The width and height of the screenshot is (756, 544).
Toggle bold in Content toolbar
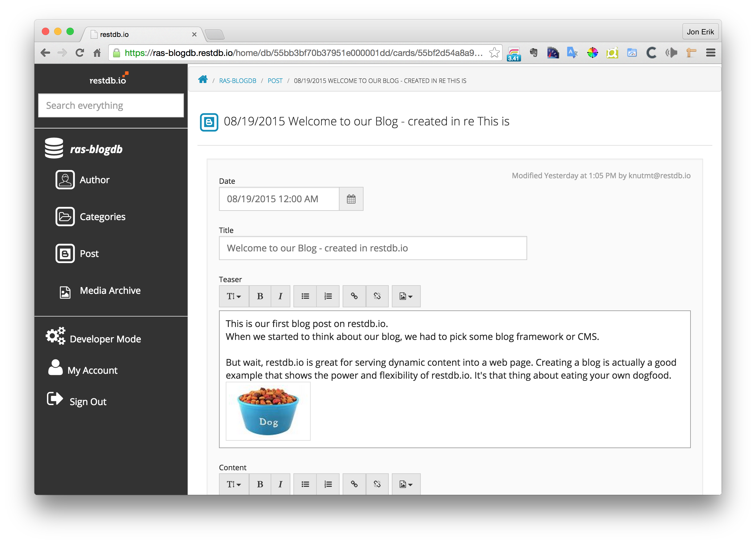[260, 484]
